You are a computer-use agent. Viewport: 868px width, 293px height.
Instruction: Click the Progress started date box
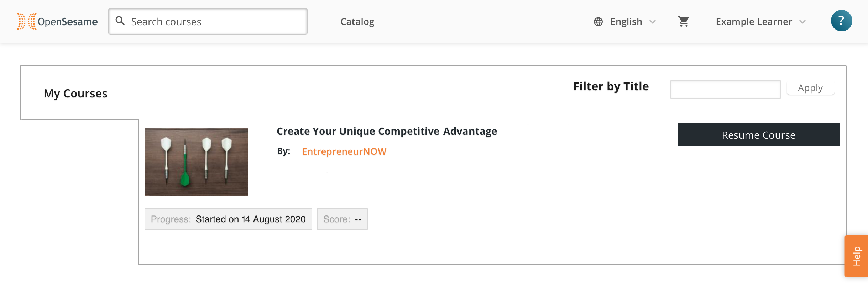click(x=228, y=219)
